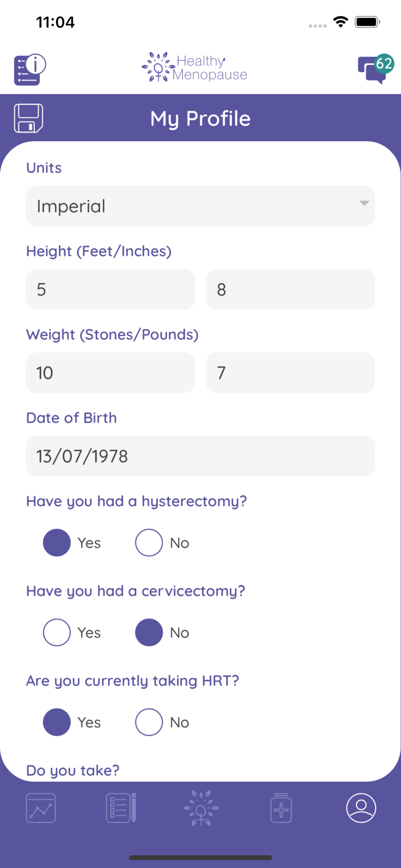401x868 pixels.
Task: Open the journal notes tab
Action: pos(121,808)
